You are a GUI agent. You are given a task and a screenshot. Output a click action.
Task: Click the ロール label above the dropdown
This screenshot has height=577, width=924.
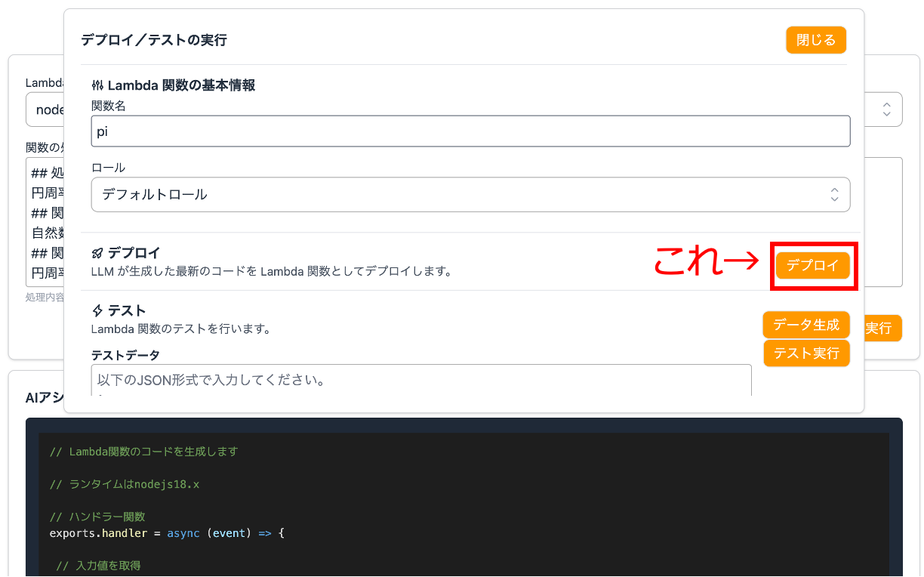point(108,168)
